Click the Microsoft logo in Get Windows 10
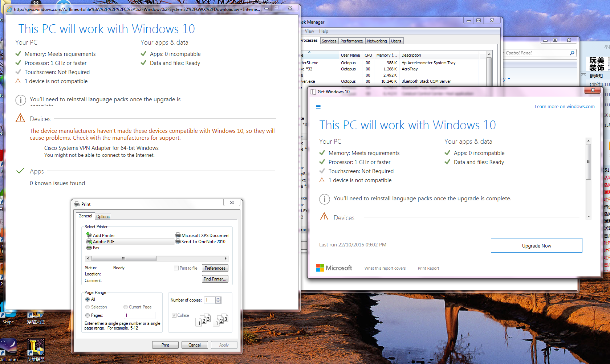The image size is (610, 364). (x=334, y=268)
